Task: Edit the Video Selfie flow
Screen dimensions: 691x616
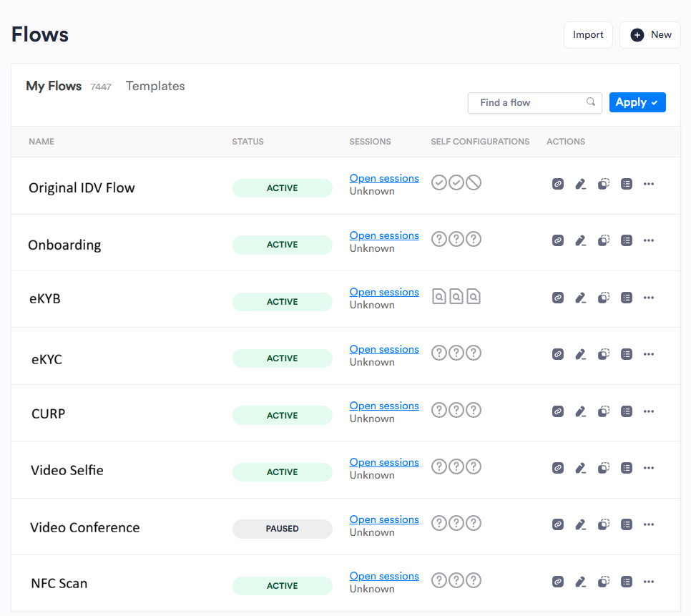Action: [581, 467]
